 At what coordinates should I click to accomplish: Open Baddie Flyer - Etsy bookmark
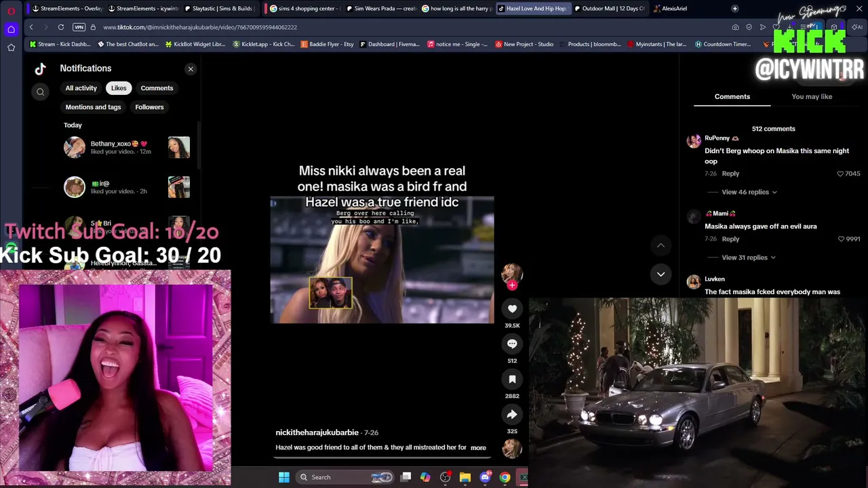pos(328,45)
